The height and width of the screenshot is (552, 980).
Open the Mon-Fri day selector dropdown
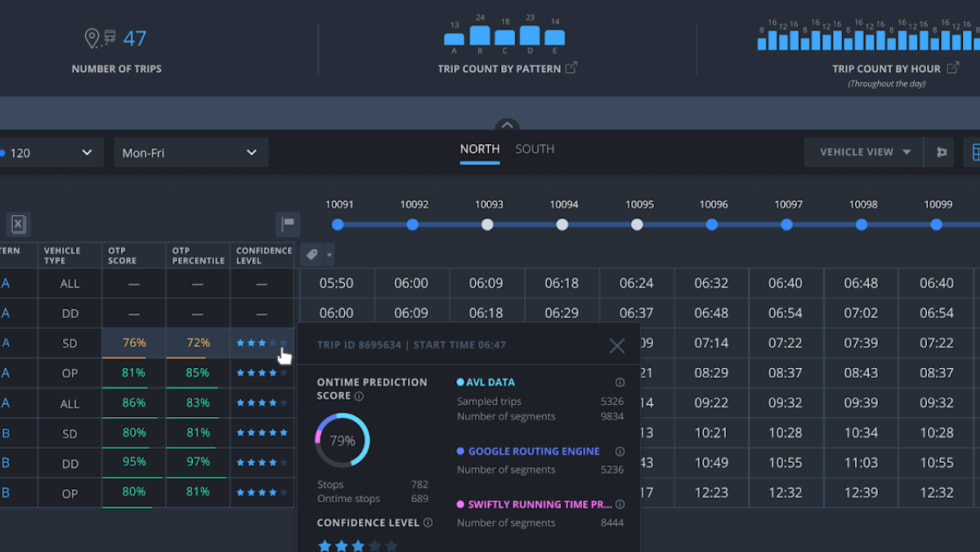point(190,153)
